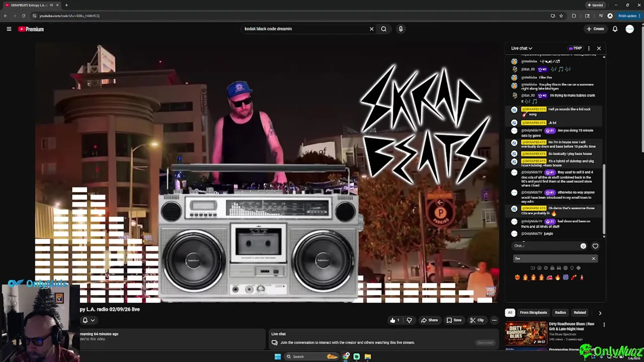Image resolution: width=644 pixels, height=362 pixels.
Task: Open options for Dirty Roadhouse Blues video
Action: (604, 325)
